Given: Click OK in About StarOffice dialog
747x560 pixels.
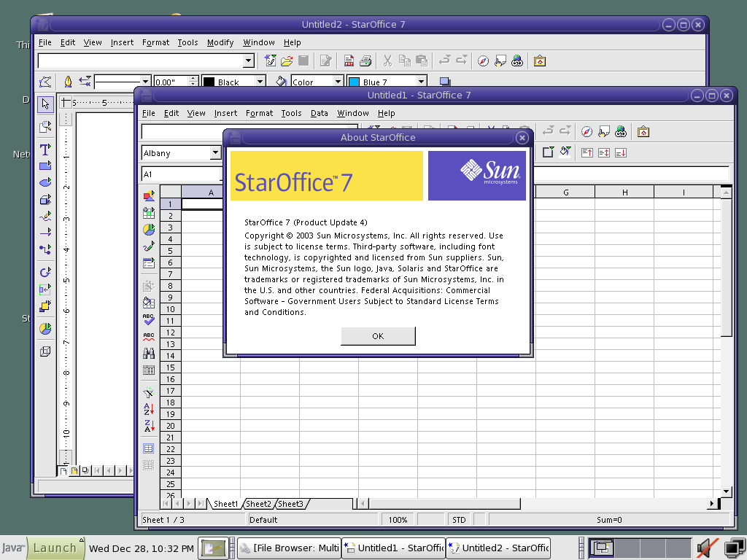Looking at the screenshot, I should pyautogui.click(x=378, y=336).
